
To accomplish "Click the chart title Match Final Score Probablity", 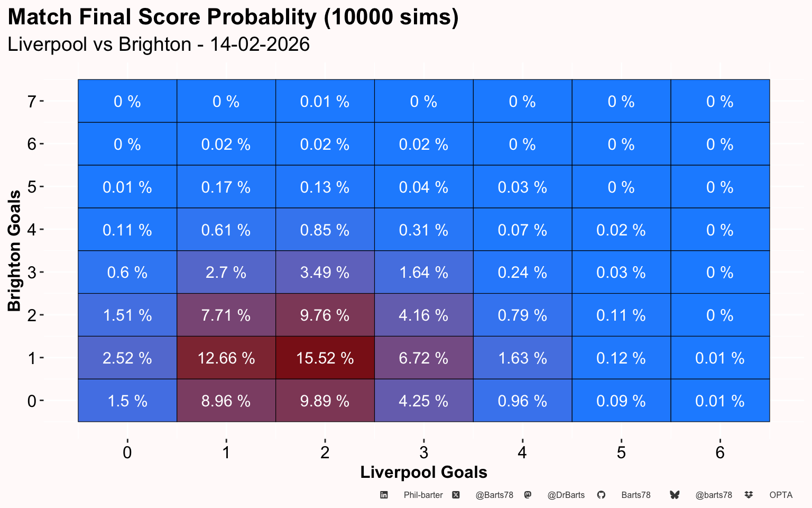I will [233, 17].
